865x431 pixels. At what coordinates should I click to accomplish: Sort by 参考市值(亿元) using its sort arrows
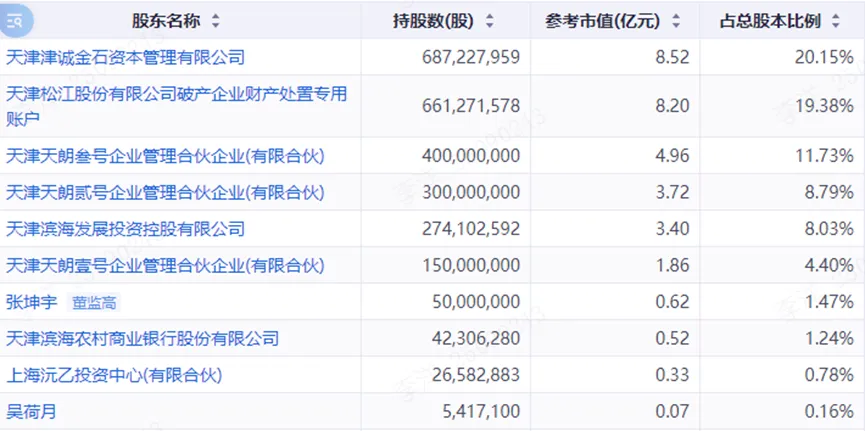[x=676, y=22]
